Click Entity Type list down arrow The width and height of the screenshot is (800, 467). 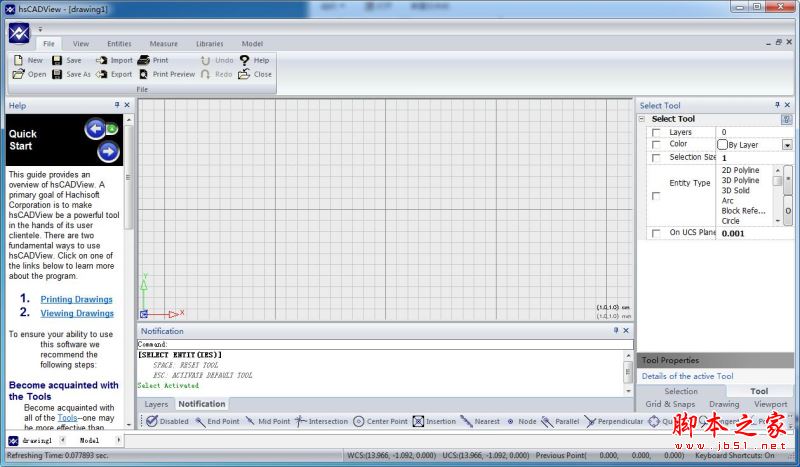point(778,221)
